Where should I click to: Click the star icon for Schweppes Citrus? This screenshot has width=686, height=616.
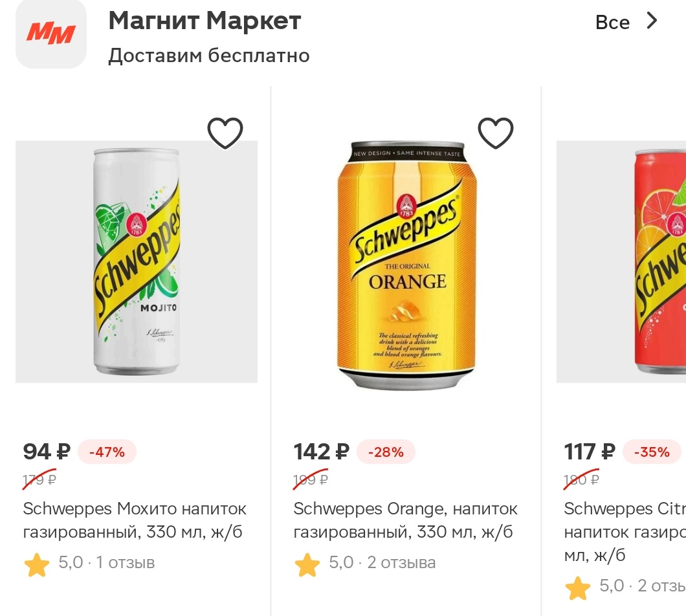[578, 588]
